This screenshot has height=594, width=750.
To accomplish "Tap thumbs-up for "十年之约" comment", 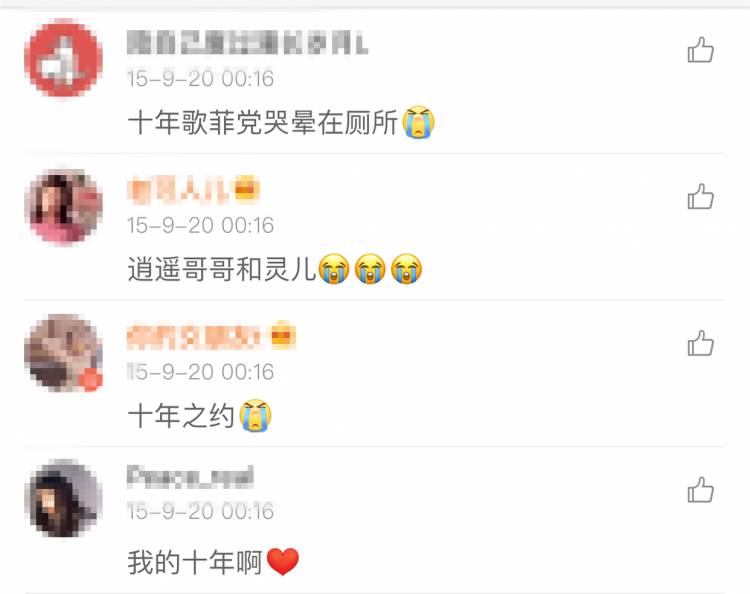I will pos(700,343).
